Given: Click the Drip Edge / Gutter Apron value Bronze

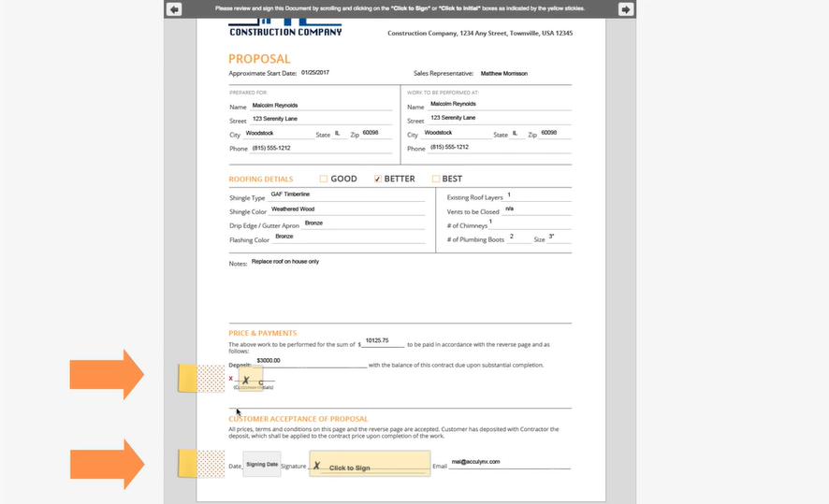Looking at the screenshot, I should (x=313, y=223).
